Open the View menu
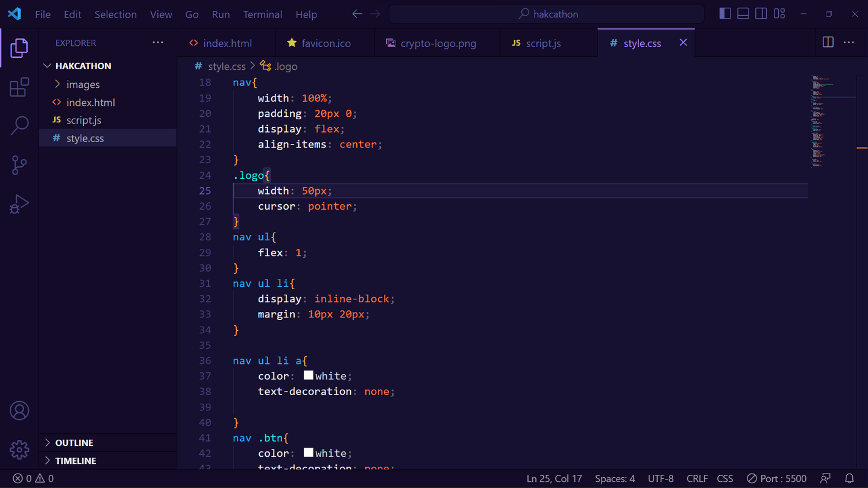The image size is (868, 488). tap(161, 14)
